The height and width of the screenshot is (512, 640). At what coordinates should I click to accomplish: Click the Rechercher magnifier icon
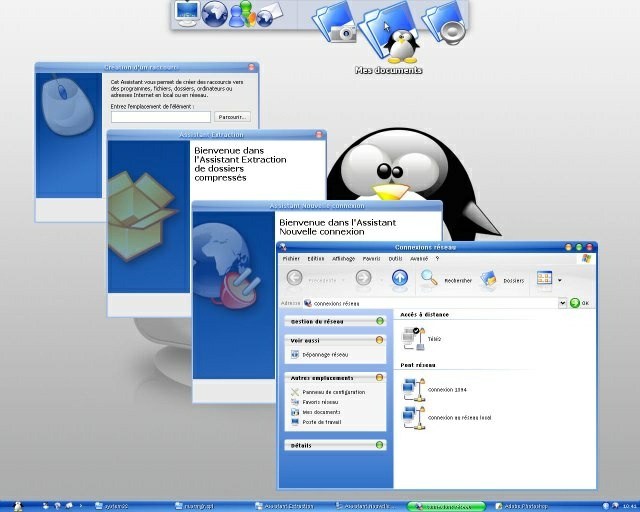tap(429, 278)
